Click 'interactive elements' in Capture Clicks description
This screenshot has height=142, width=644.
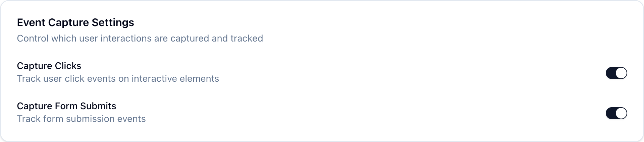point(175,79)
